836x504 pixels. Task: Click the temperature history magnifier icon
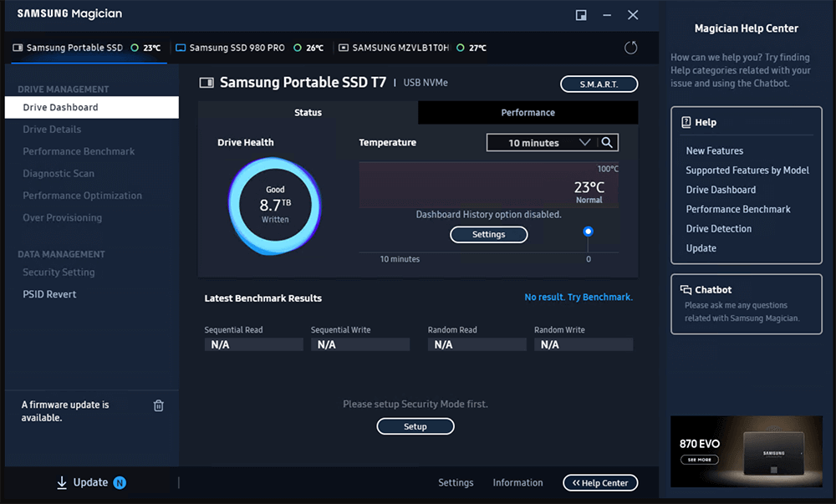pyautogui.click(x=609, y=142)
